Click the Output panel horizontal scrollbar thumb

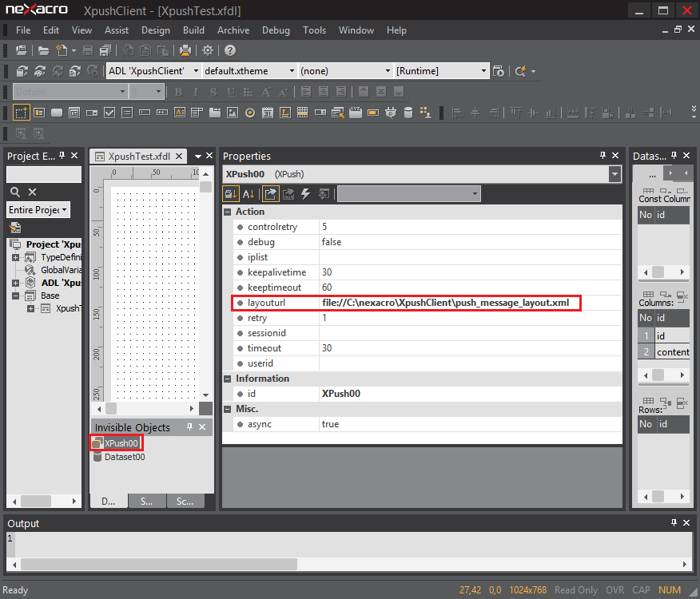[x=159, y=564]
